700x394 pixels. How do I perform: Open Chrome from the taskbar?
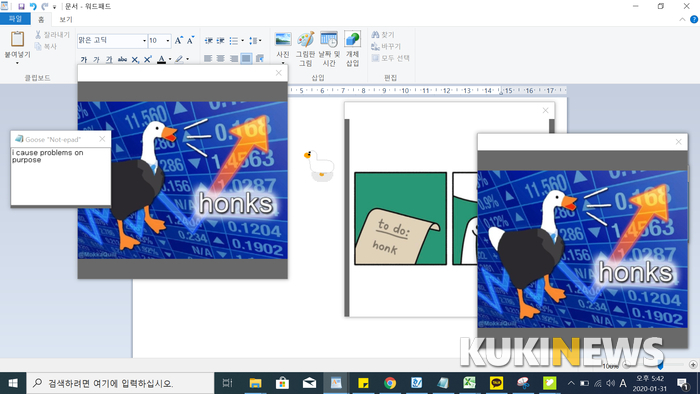(x=390, y=383)
